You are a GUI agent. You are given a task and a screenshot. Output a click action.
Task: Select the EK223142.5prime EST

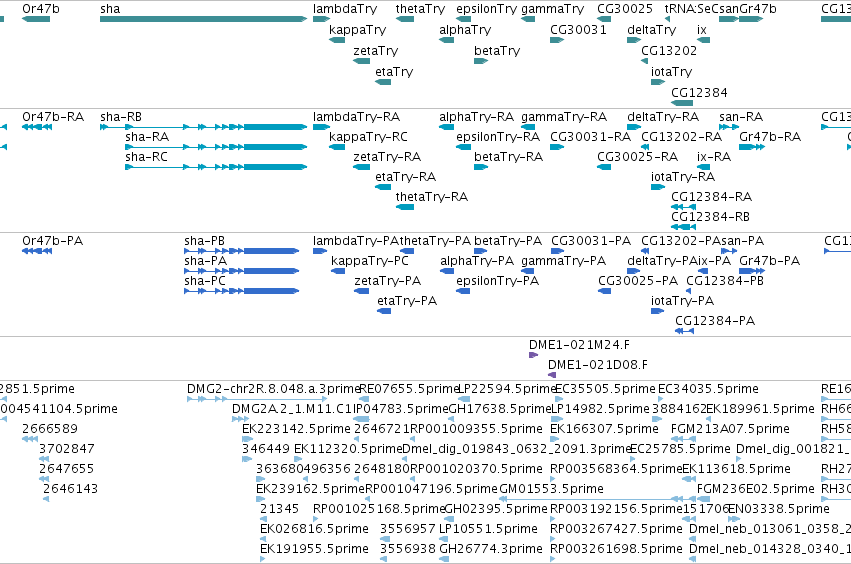(x=247, y=439)
